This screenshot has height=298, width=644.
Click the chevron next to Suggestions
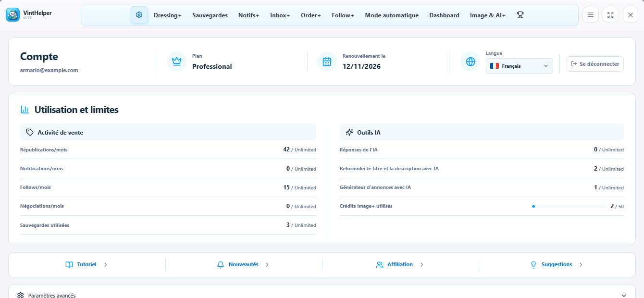[x=581, y=265]
